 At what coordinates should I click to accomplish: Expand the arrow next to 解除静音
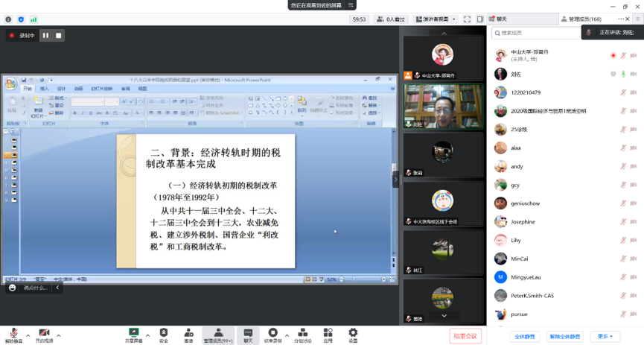click(x=28, y=335)
